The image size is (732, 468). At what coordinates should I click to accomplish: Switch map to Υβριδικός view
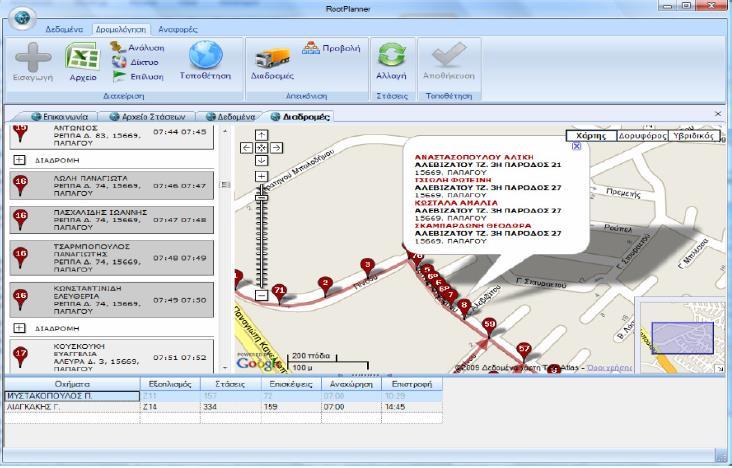(693, 136)
